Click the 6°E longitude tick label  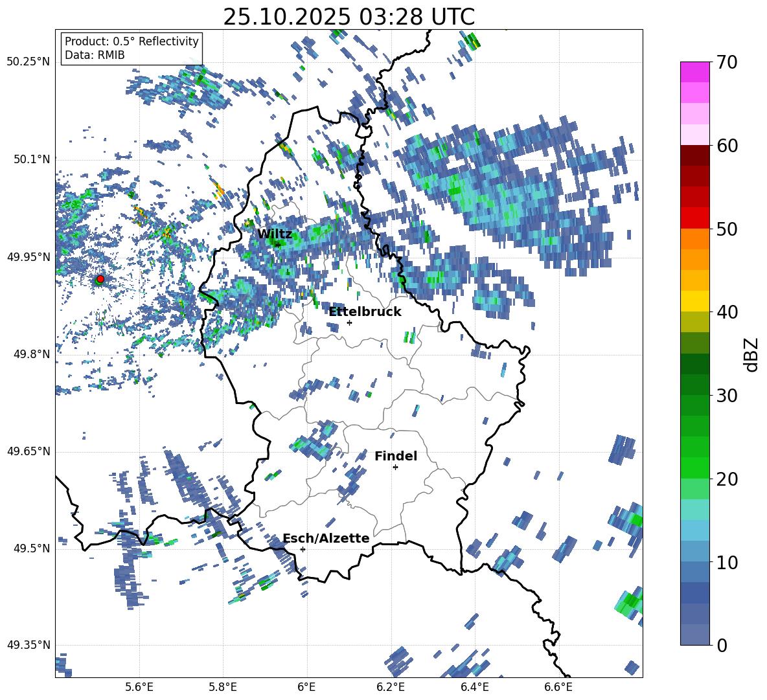click(x=306, y=687)
